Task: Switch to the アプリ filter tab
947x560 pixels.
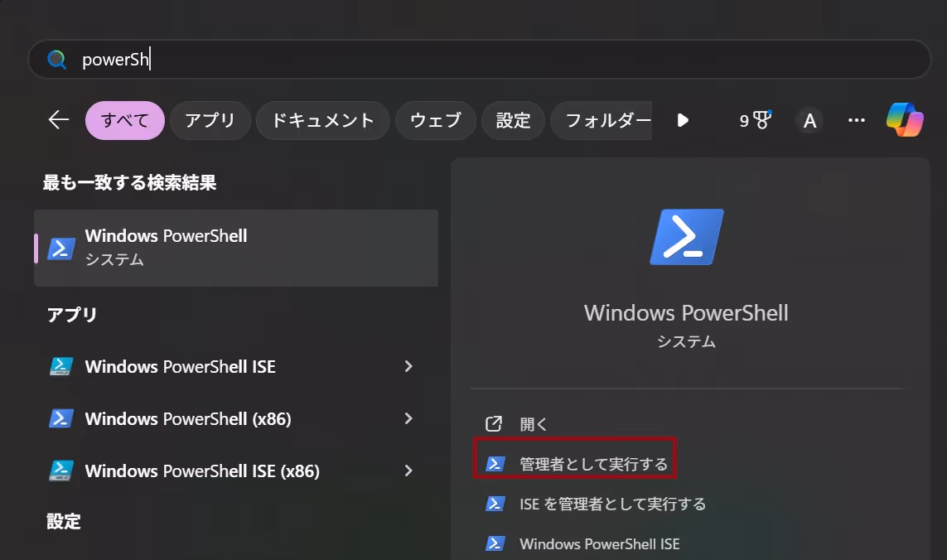Action: tap(210, 120)
